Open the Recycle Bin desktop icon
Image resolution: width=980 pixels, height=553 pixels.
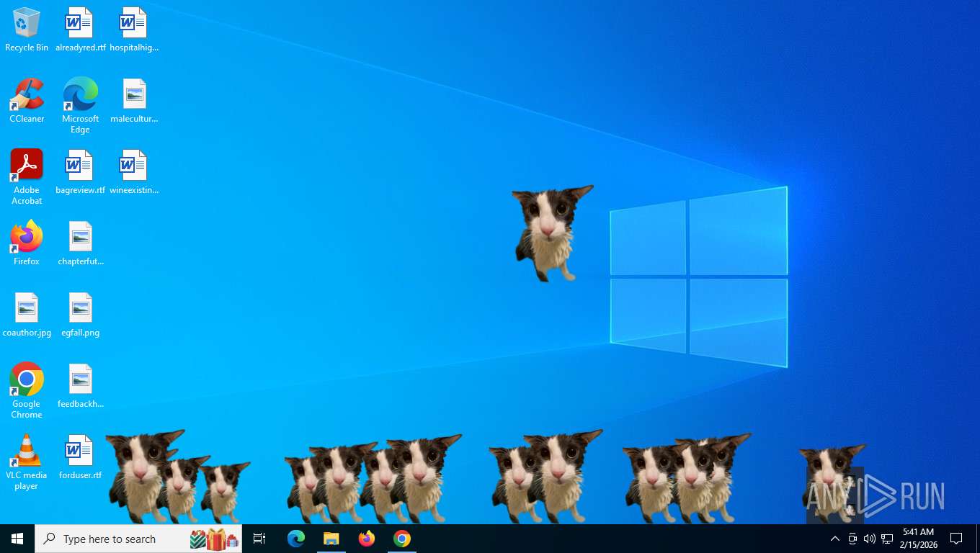click(27, 30)
